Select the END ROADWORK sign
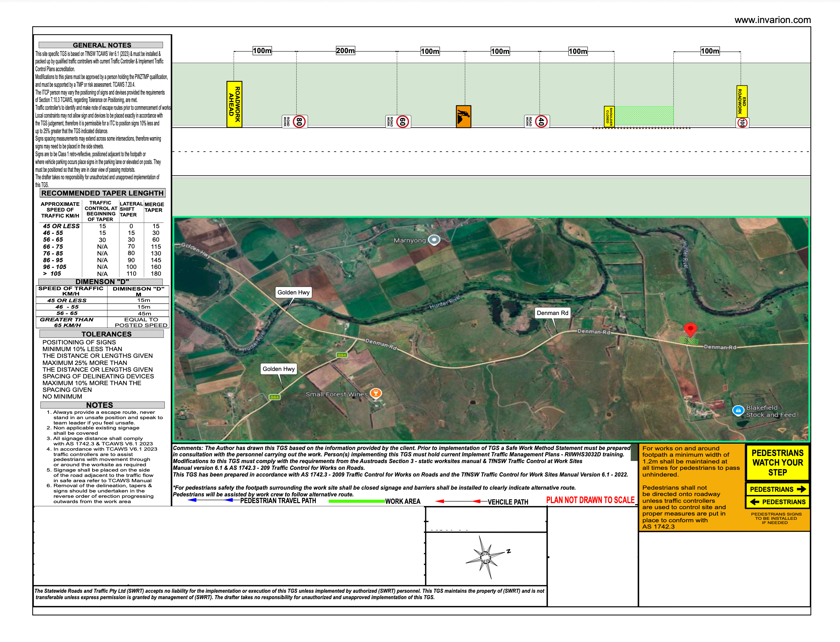This screenshot has height=642, width=840. 741,101
